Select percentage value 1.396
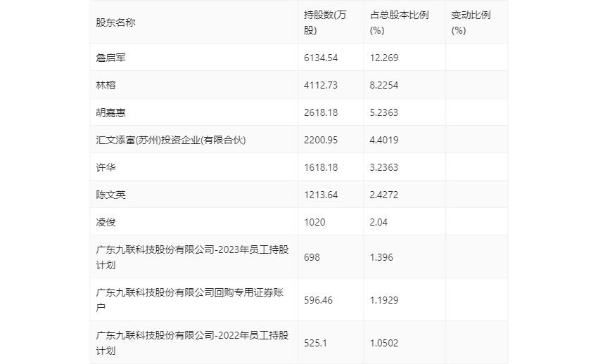 click(x=381, y=257)
